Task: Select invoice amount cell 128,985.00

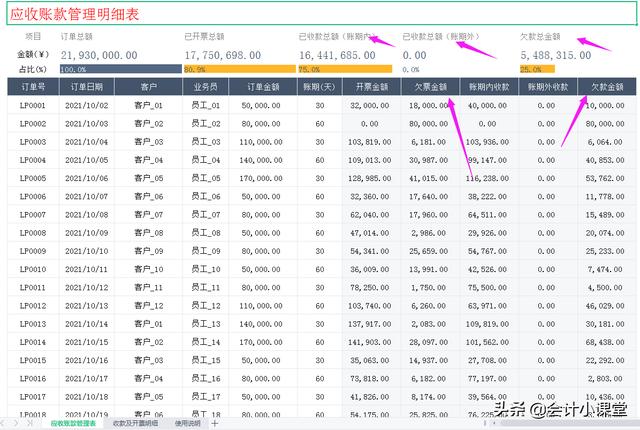Action: click(x=370, y=178)
